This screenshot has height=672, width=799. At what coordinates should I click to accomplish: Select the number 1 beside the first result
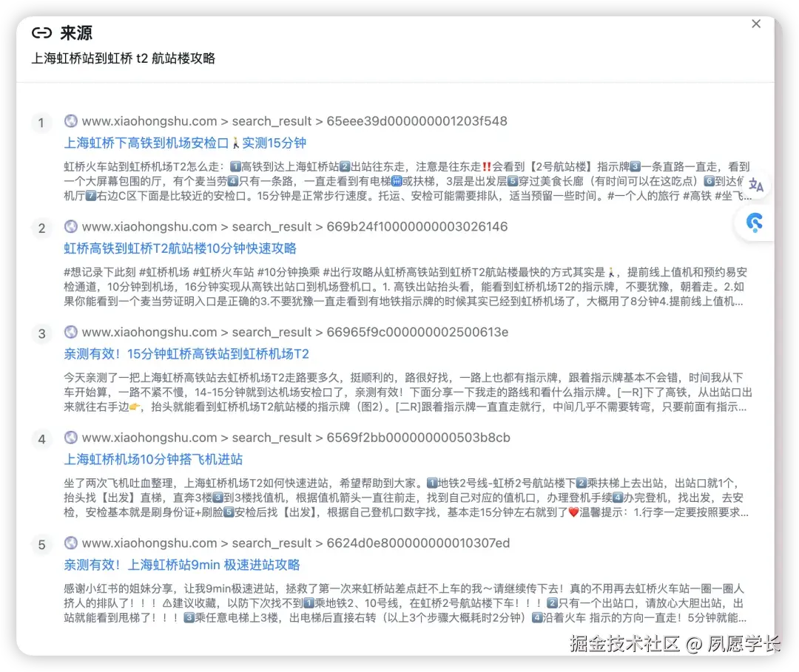(x=41, y=123)
